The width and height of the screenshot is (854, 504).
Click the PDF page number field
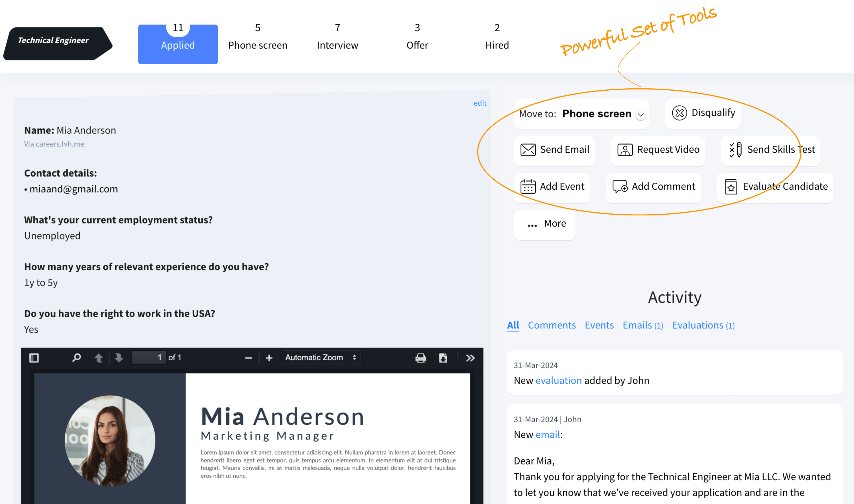click(x=149, y=358)
